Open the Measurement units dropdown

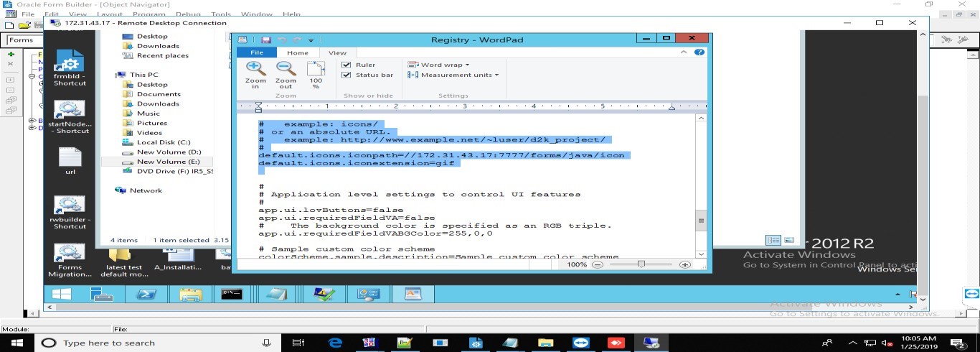[x=453, y=75]
